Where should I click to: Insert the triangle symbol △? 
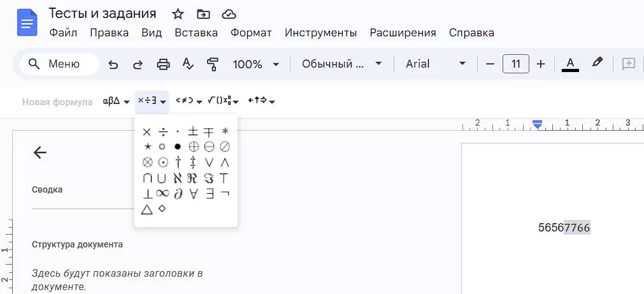pyautogui.click(x=147, y=209)
